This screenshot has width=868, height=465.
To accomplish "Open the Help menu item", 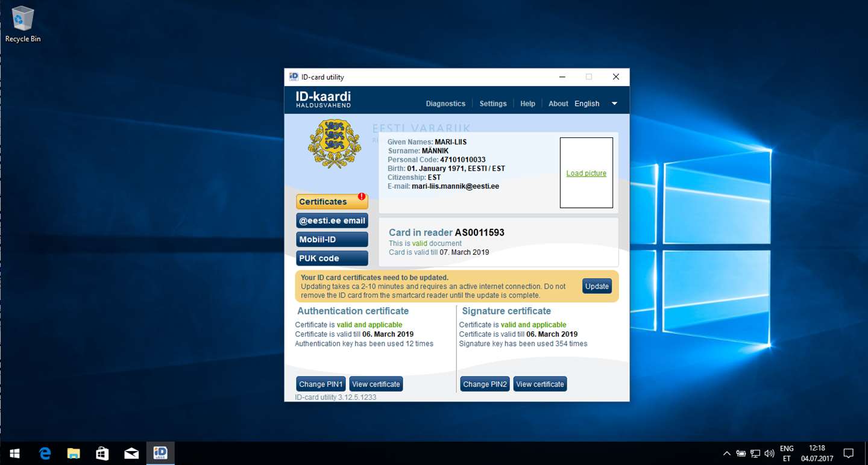I will [527, 104].
